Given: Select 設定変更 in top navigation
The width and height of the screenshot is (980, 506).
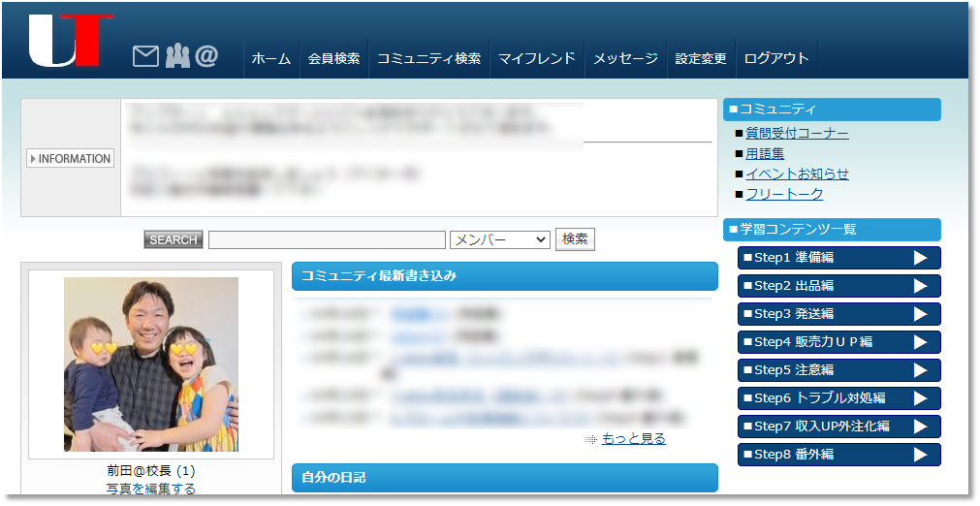Looking at the screenshot, I should [701, 58].
